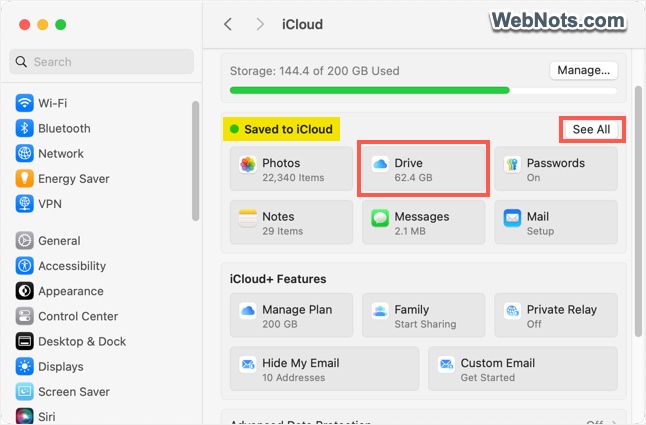
Task: Click the Appearance icon
Action: coord(24,291)
